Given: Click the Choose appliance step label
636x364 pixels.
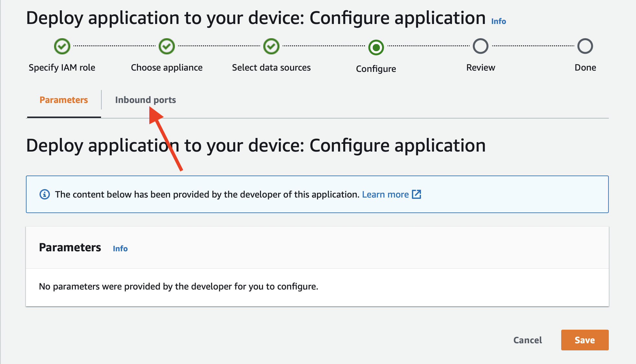Looking at the screenshot, I should 167,67.
